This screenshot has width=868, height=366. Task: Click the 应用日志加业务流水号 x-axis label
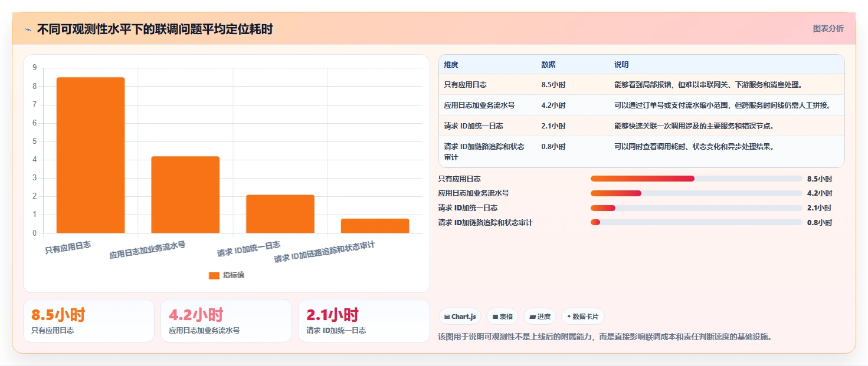pyautogui.click(x=148, y=250)
